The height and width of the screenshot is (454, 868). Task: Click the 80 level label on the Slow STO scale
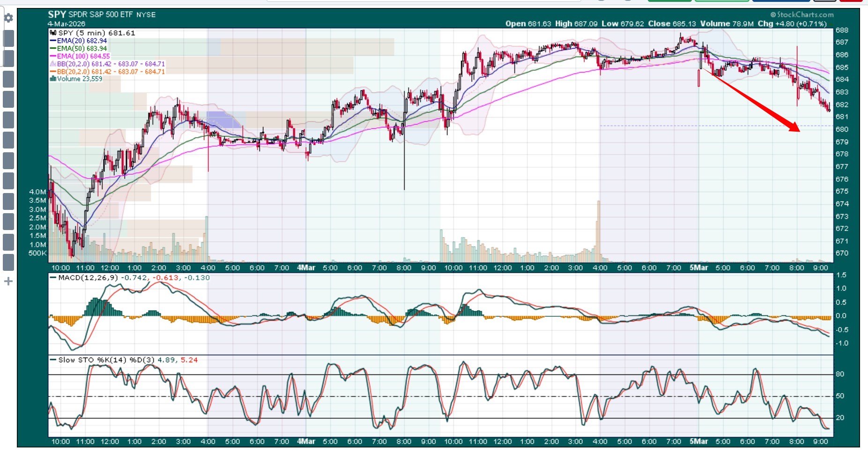tap(840, 374)
